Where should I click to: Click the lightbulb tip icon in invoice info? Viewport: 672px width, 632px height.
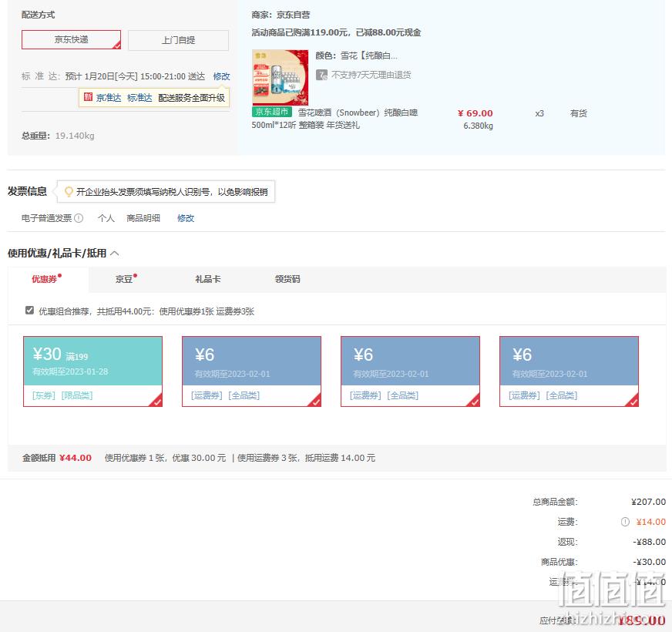tap(69, 192)
